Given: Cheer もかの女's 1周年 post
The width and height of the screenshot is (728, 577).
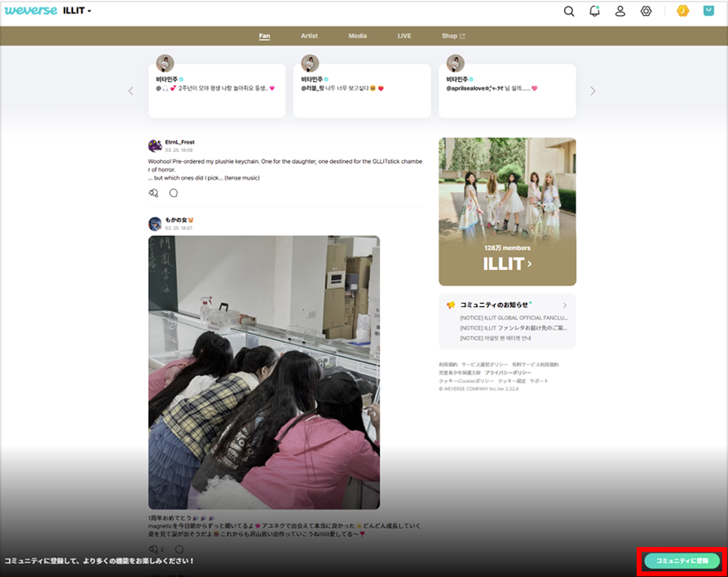Looking at the screenshot, I should point(153,549).
